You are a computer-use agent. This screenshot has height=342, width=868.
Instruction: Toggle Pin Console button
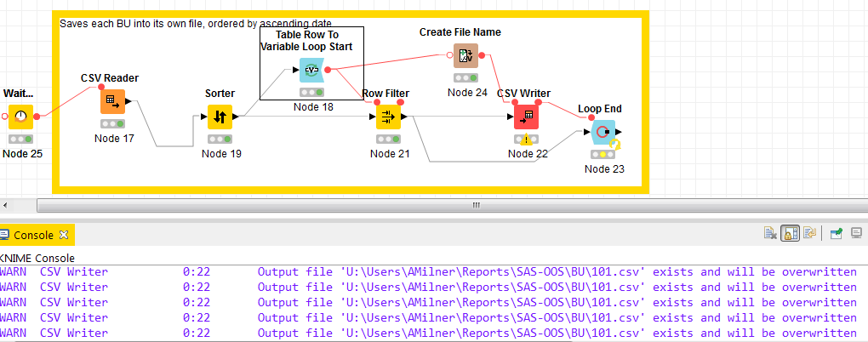pyautogui.click(x=836, y=232)
